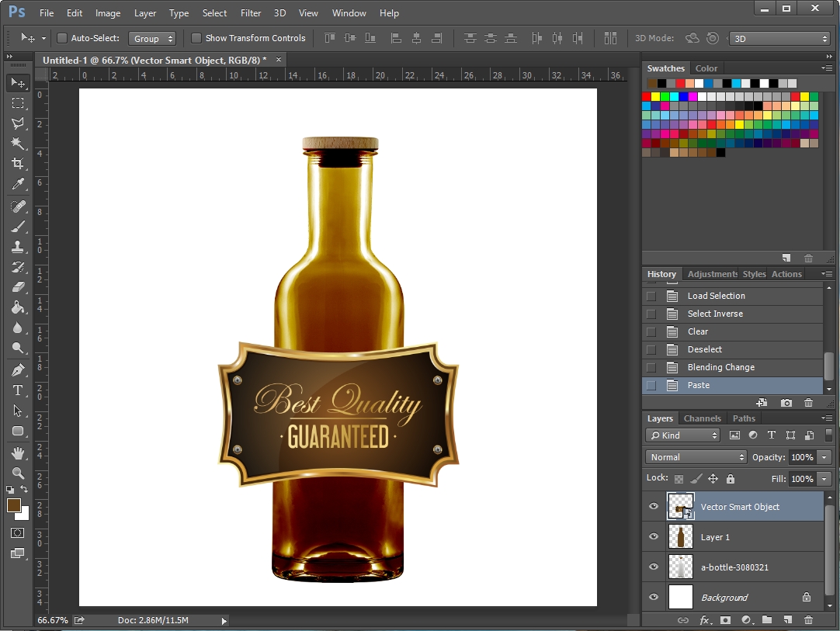This screenshot has height=631, width=840.
Task: Open the Opacity slider dropdown arrow
Action: [x=824, y=457]
